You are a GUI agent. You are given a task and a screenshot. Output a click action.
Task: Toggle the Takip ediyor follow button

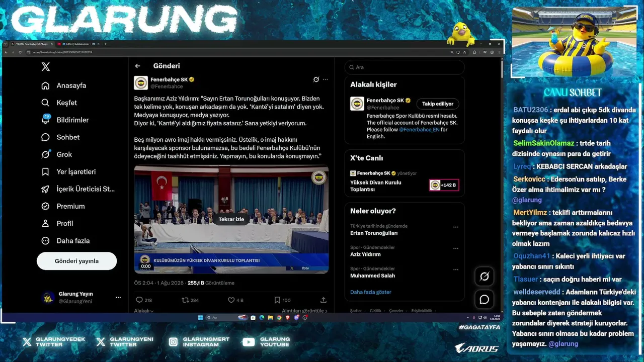coord(438,104)
